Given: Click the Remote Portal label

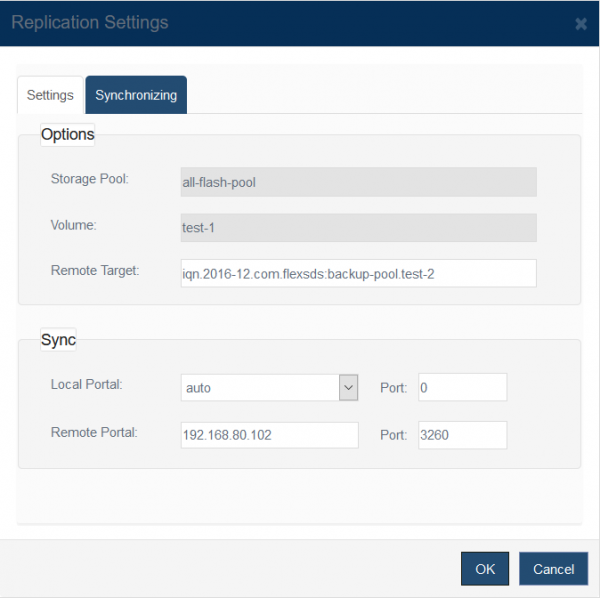Looking at the screenshot, I should 94,432.
